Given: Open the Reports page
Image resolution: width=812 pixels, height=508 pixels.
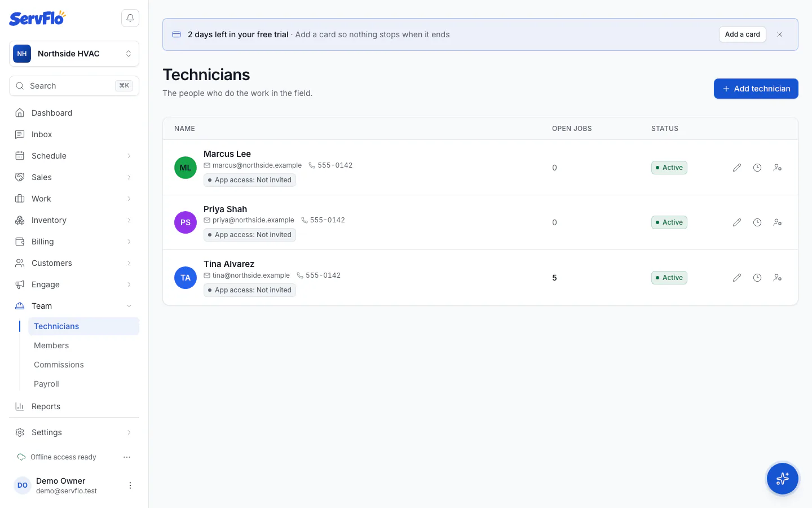Looking at the screenshot, I should [x=74, y=406].
